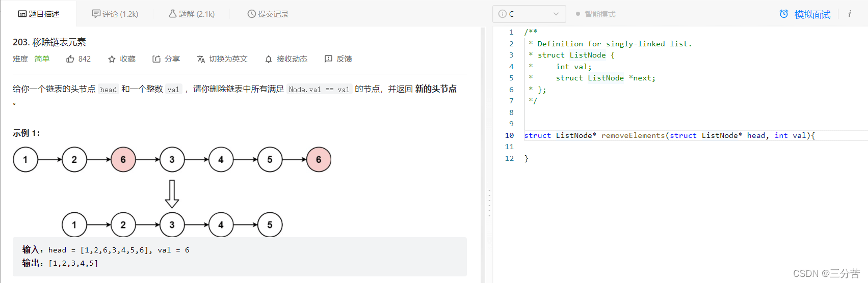Expand the language selector chevron arrow
This screenshot has width=868, height=283.
point(556,14)
